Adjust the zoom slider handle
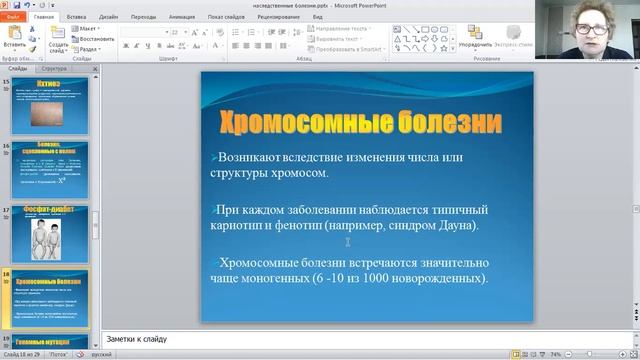The image size is (640, 360). pyautogui.click(x=589, y=355)
